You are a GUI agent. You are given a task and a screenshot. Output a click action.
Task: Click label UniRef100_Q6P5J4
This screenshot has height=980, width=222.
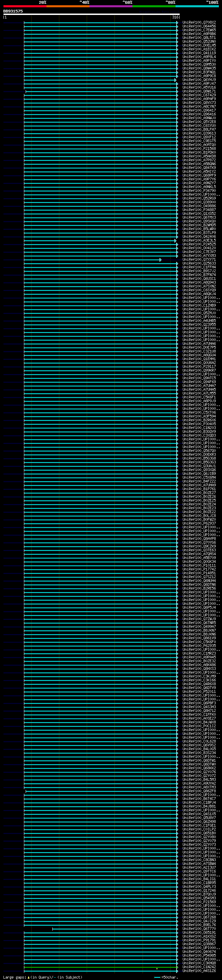199,607
